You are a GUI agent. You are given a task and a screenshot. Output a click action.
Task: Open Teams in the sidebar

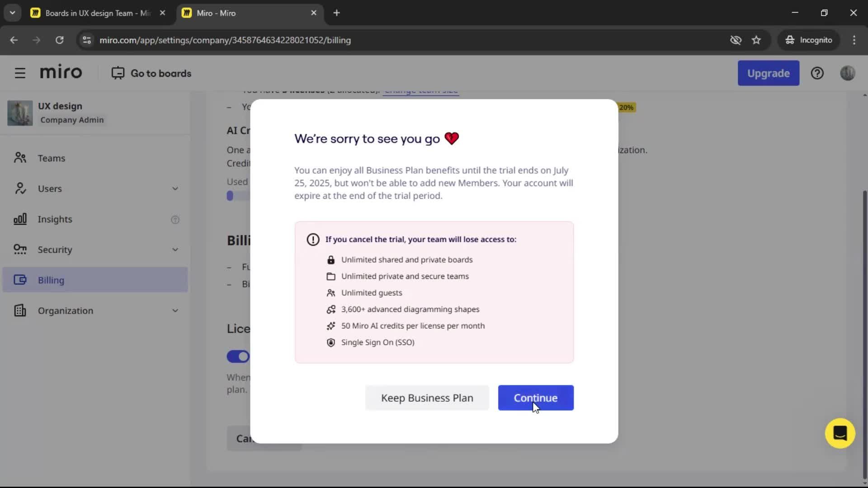click(95, 158)
